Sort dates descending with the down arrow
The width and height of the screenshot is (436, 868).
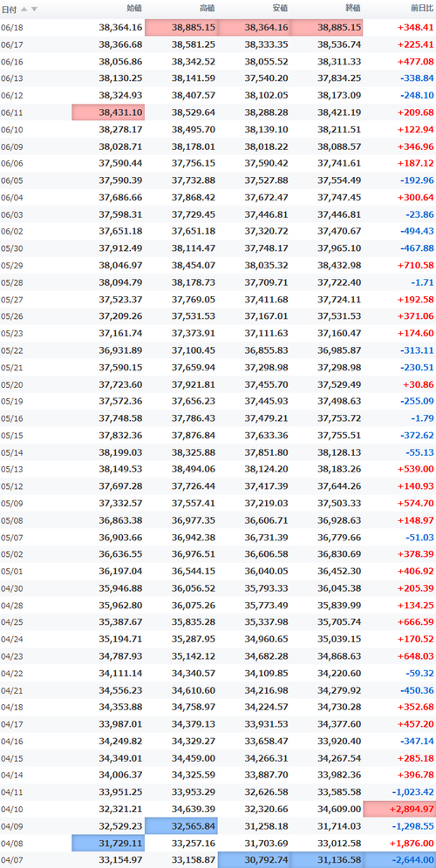pyautogui.click(x=34, y=9)
